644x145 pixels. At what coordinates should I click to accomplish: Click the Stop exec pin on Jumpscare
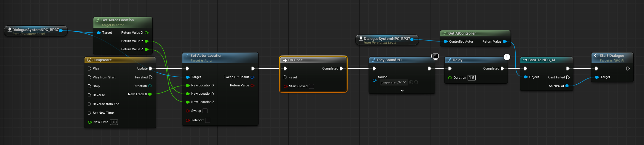coord(90,86)
